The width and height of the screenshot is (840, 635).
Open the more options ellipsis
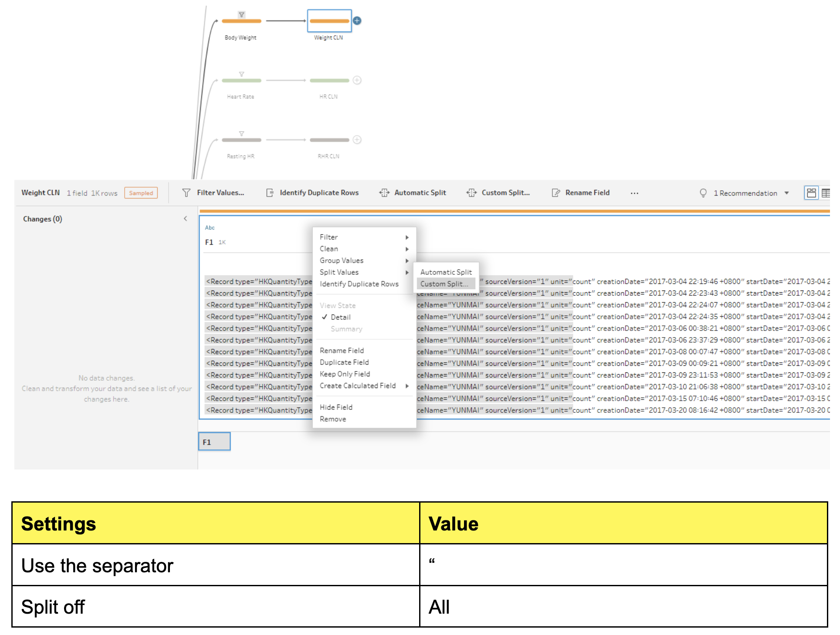(634, 193)
